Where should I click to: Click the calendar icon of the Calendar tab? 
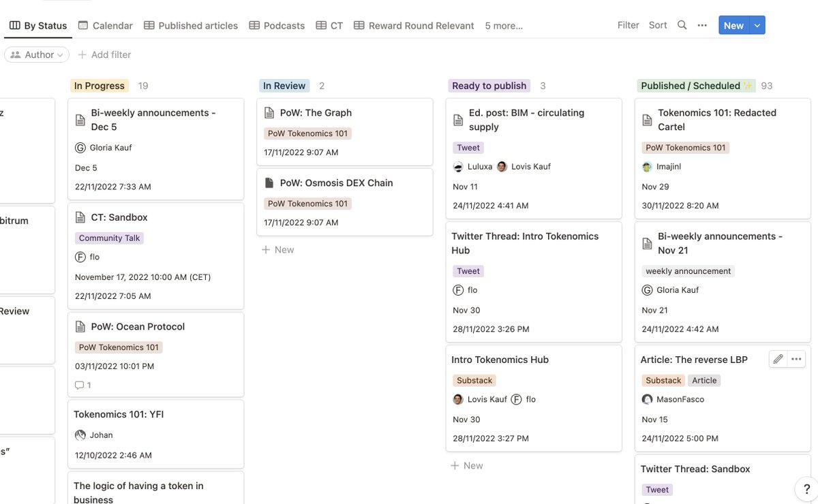click(83, 25)
